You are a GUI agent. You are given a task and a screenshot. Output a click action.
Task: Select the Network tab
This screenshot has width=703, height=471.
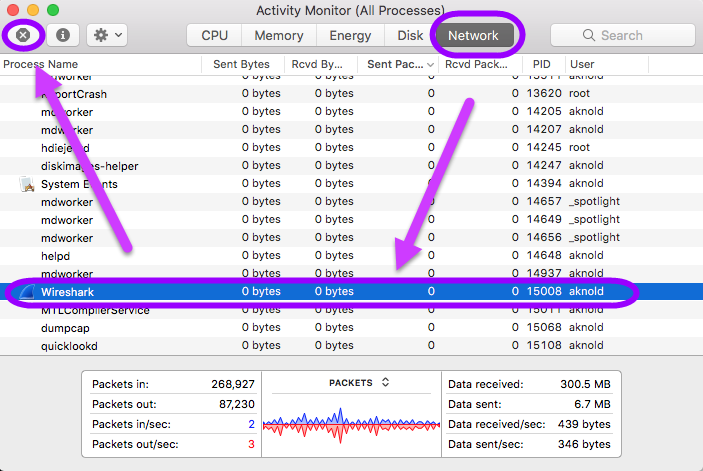click(x=473, y=35)
